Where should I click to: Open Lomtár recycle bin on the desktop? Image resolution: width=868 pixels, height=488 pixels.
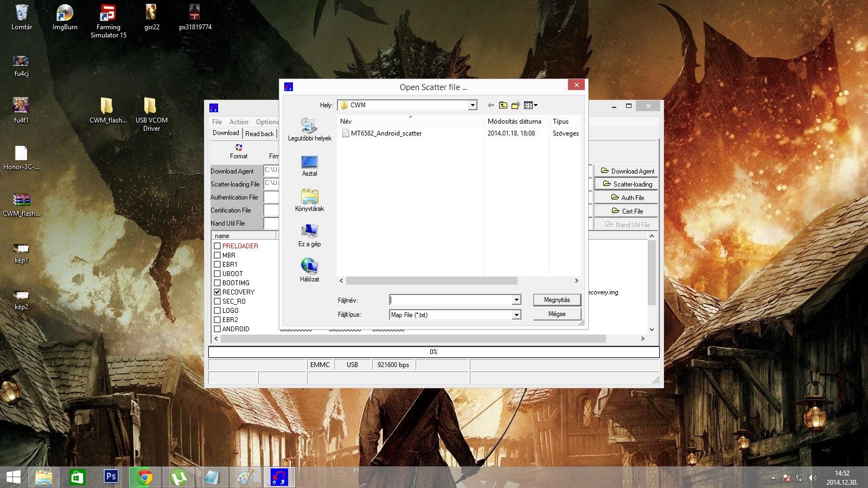click(x=22, y=17)
